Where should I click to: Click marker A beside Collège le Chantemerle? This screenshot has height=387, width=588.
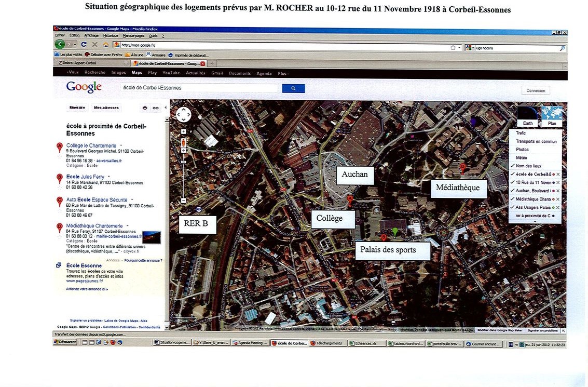[x=59, y=147]
